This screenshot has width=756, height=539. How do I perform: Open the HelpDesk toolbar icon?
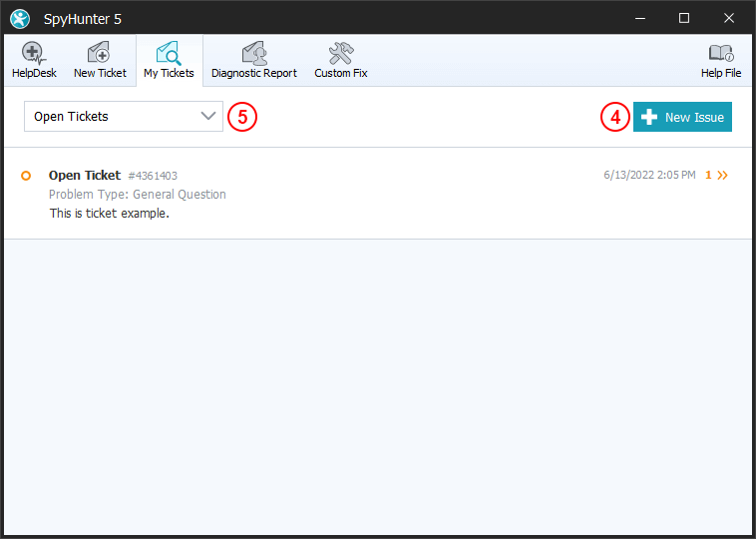[x=33, y=53]
